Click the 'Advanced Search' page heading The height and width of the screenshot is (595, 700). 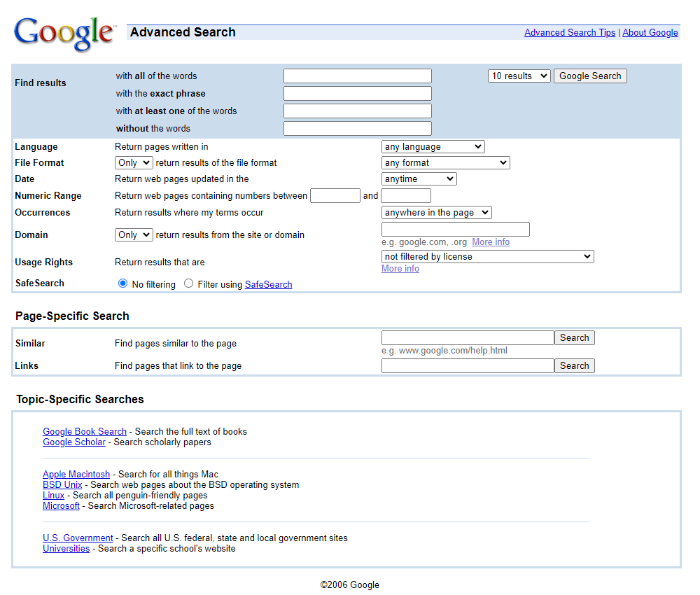click(x=183, y=32)
